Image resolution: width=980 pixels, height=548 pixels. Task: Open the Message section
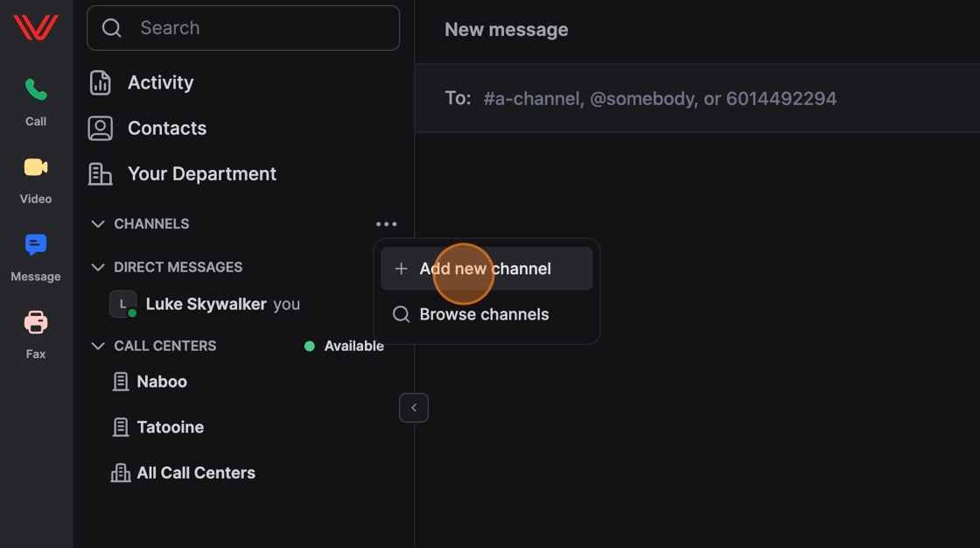tap(36, 256)
